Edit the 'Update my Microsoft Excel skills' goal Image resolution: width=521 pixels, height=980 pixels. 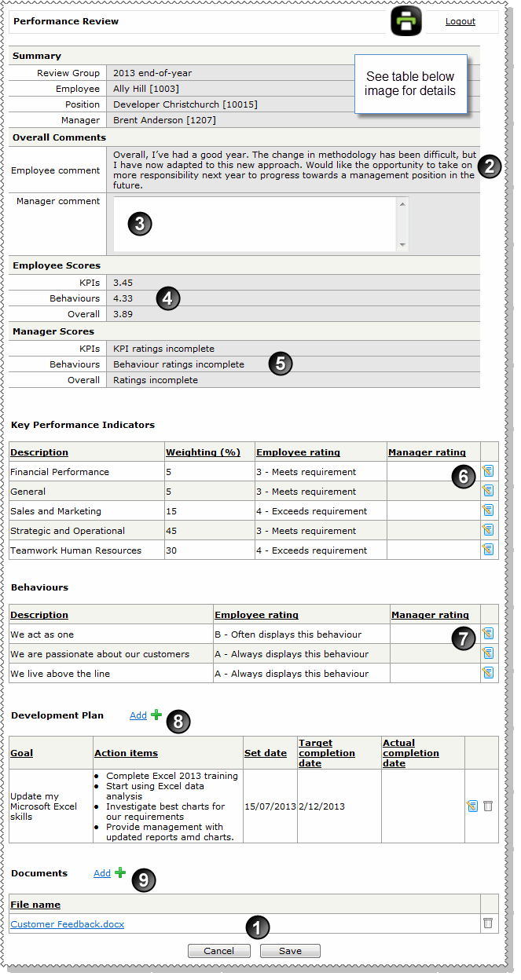click(472, 806)
